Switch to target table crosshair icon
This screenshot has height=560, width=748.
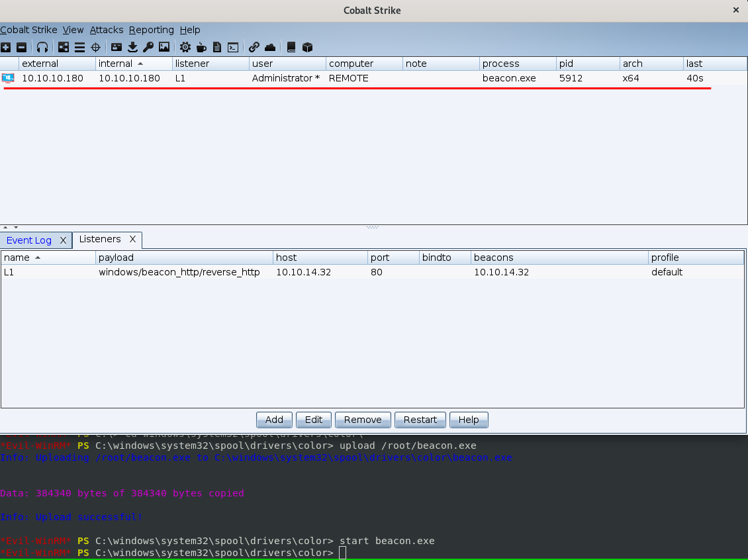(x=95, y=47)
